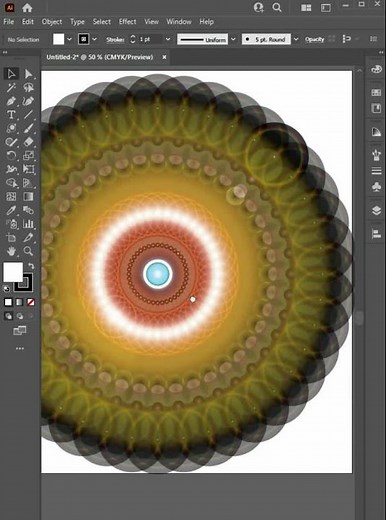
Task: Select the Line Segment tool
Action: pos(28,115)
